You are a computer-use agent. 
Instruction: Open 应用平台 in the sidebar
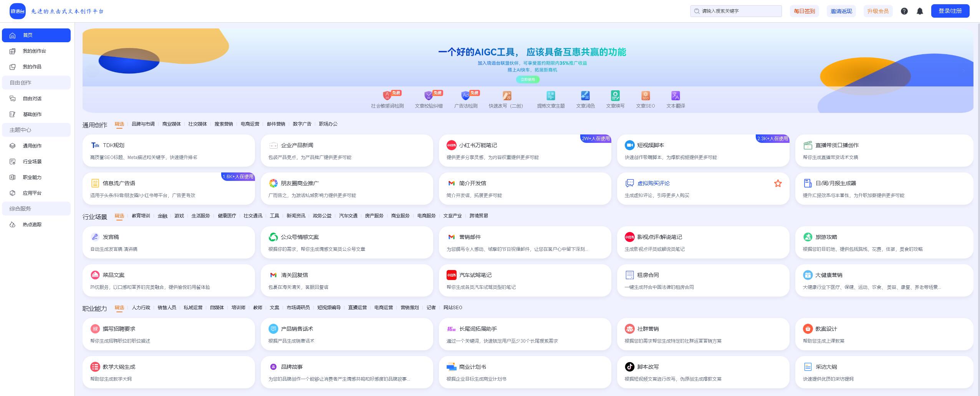pyautogui.click(x=36, y=193)
